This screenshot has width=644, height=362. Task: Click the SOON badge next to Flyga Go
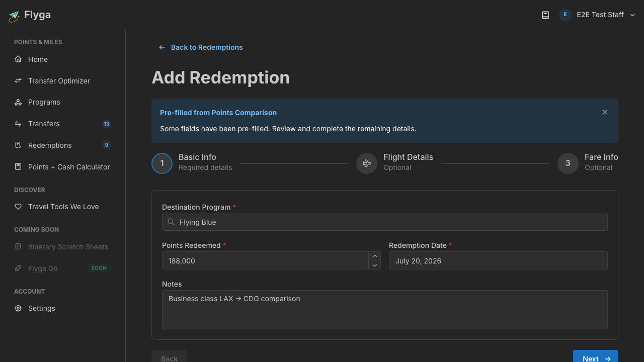point(99,268)
